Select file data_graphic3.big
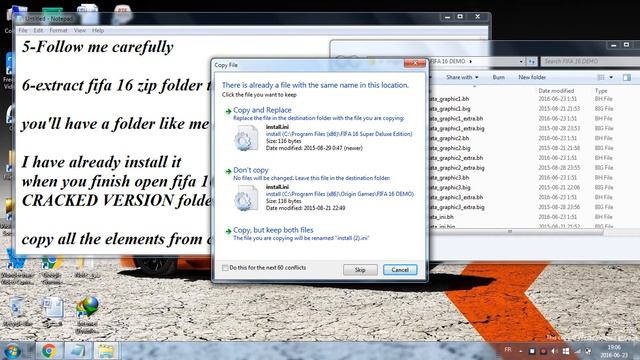The height and width of the screenshot is (360, 640). [450, 187]
